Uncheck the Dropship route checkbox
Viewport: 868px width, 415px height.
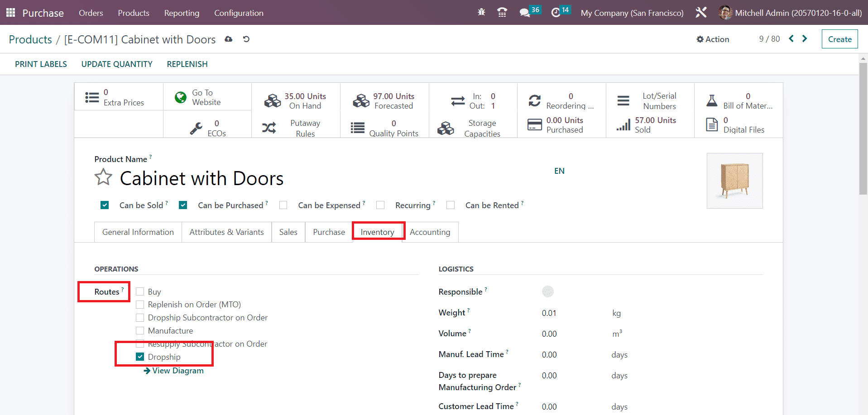tap(140, 357)
